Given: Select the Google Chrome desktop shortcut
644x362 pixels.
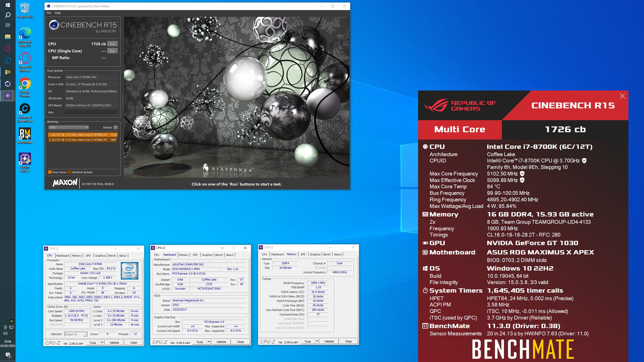Looking at the screenshot, I should (x=25, y=87).
